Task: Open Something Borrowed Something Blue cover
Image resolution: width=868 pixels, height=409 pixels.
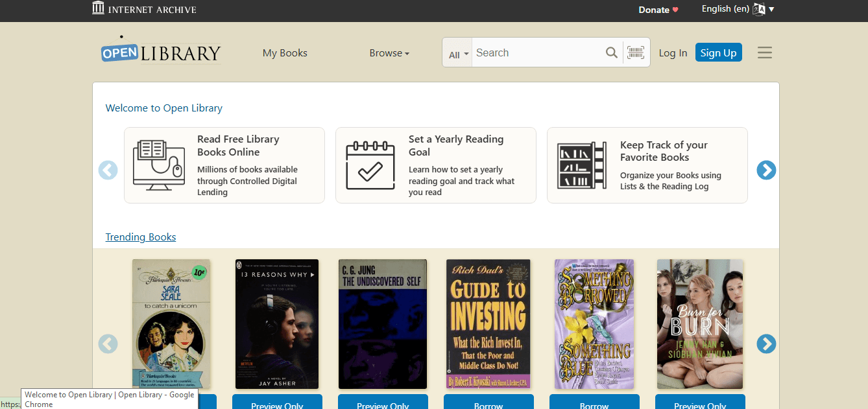Action: pos(594,324)
